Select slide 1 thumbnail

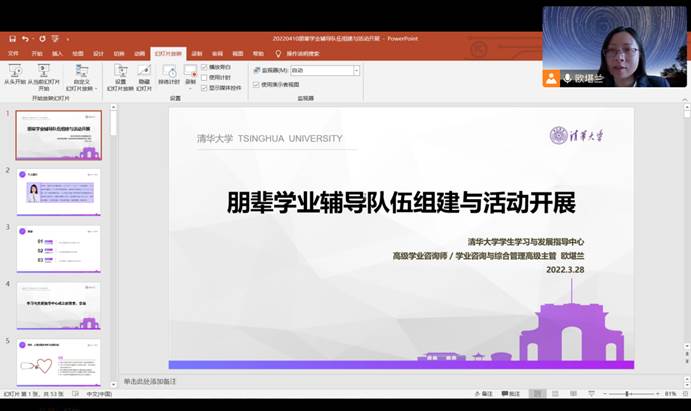[59, 135]
